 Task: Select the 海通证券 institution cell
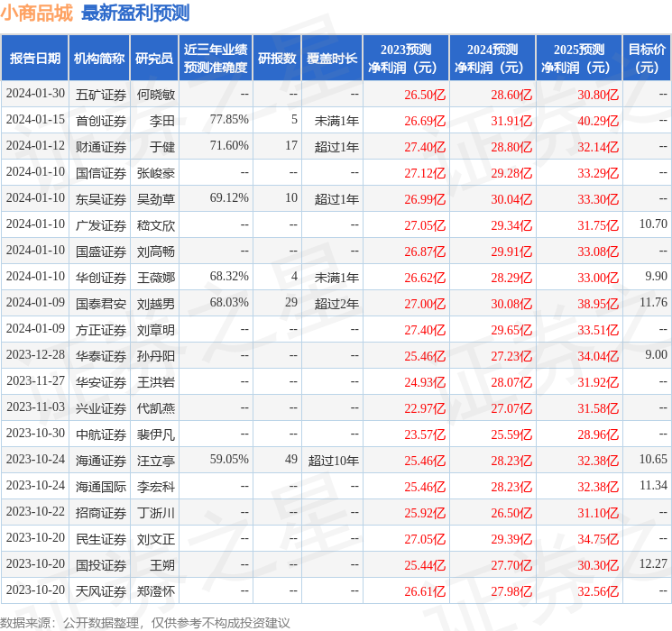point(101,461)
